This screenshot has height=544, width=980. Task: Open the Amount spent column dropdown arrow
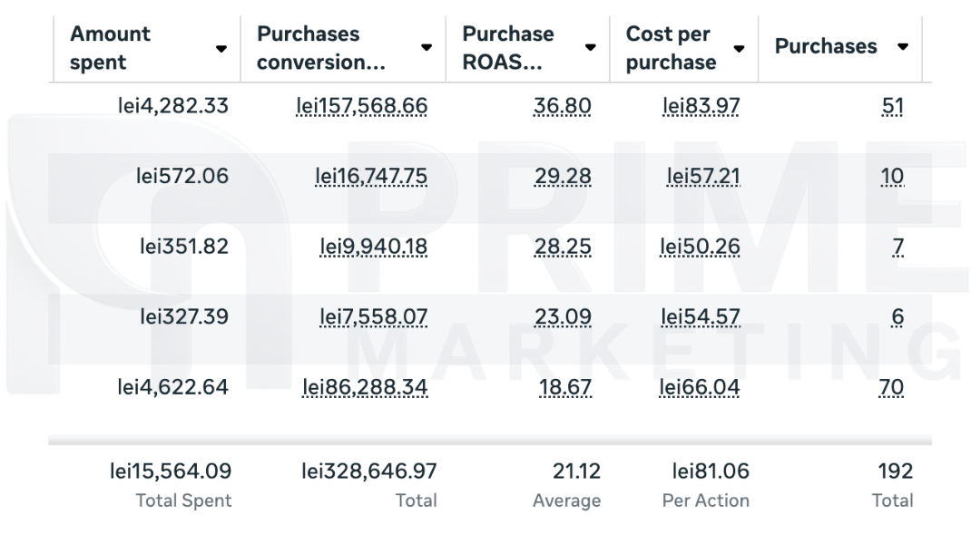tap(220, 48)
